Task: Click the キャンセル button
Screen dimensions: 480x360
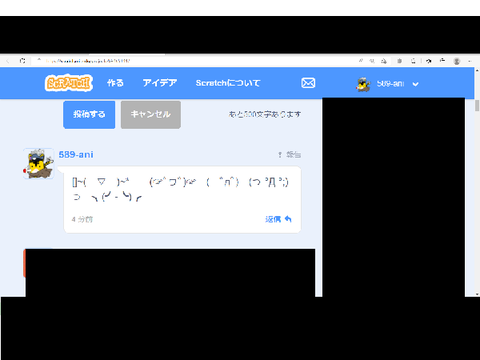Action: click(151, 114)
